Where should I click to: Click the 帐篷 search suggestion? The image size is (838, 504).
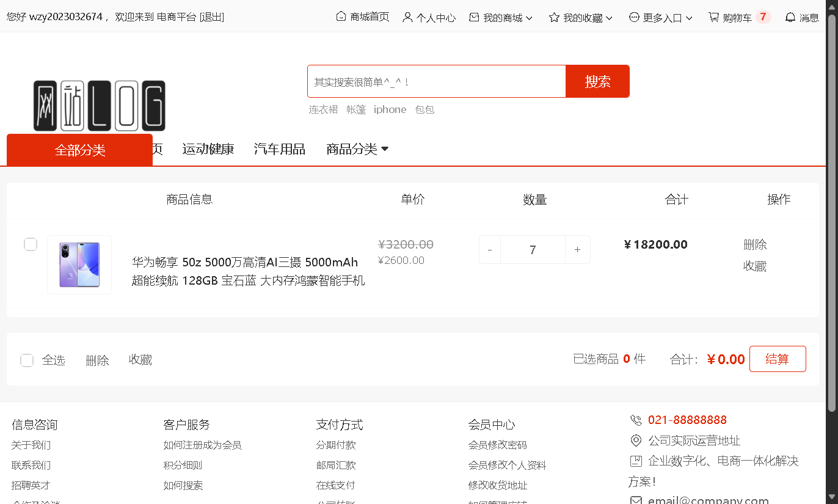(x=356, y=109)
